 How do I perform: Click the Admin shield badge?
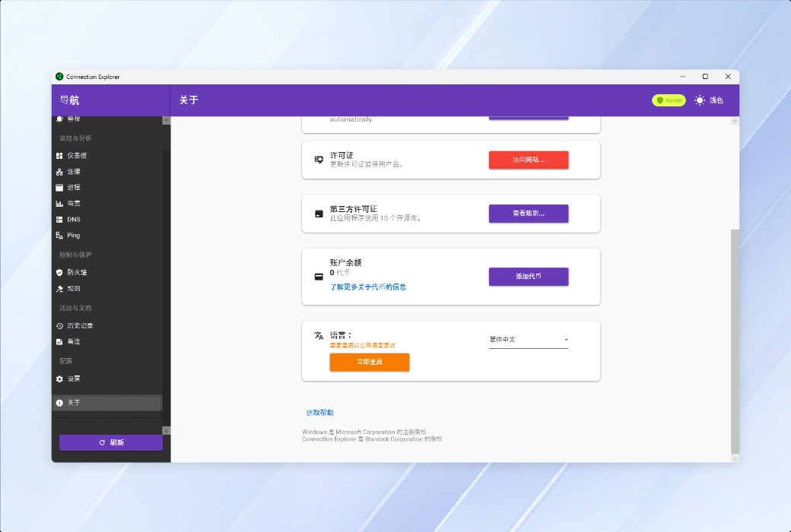click(669, 100)
